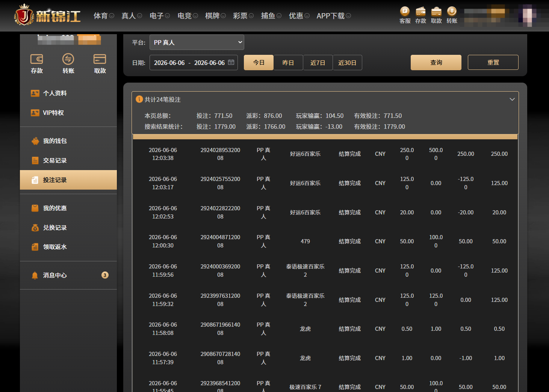Expand the 优惠 navigation menu

(299, 16)
